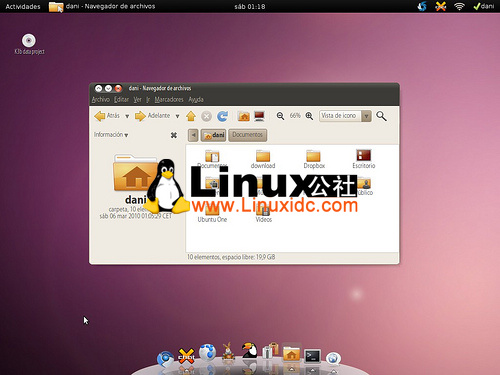Go up to the parent folder
The image size is (500, 375).
pyautogui.click(x=191, y=116)
